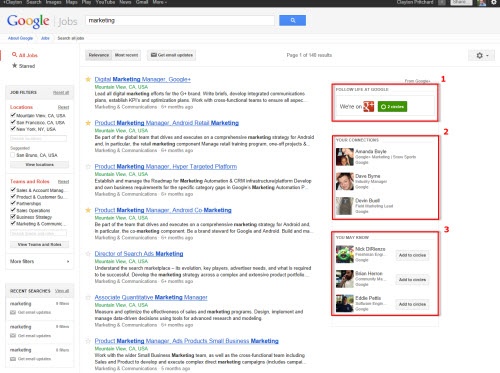Click the teams and roles filter text box
The width and height of the screenshot is (500, 373).
(38, 234)
